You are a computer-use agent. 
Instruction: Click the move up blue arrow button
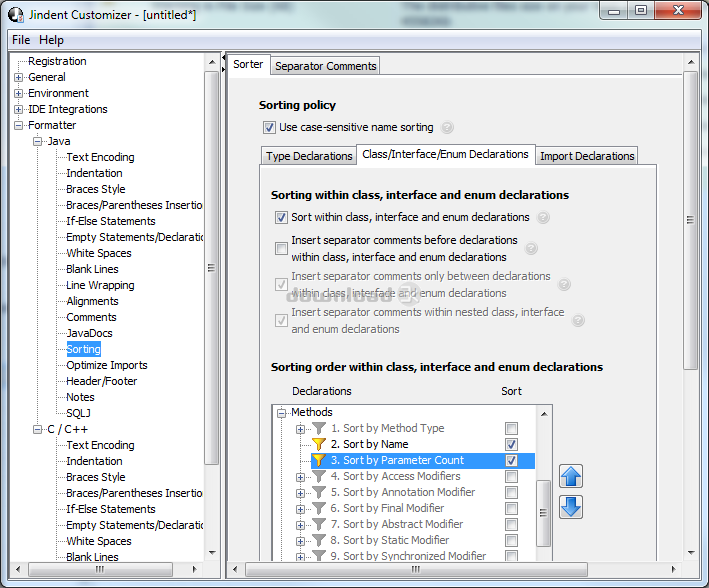coord(571,476)
